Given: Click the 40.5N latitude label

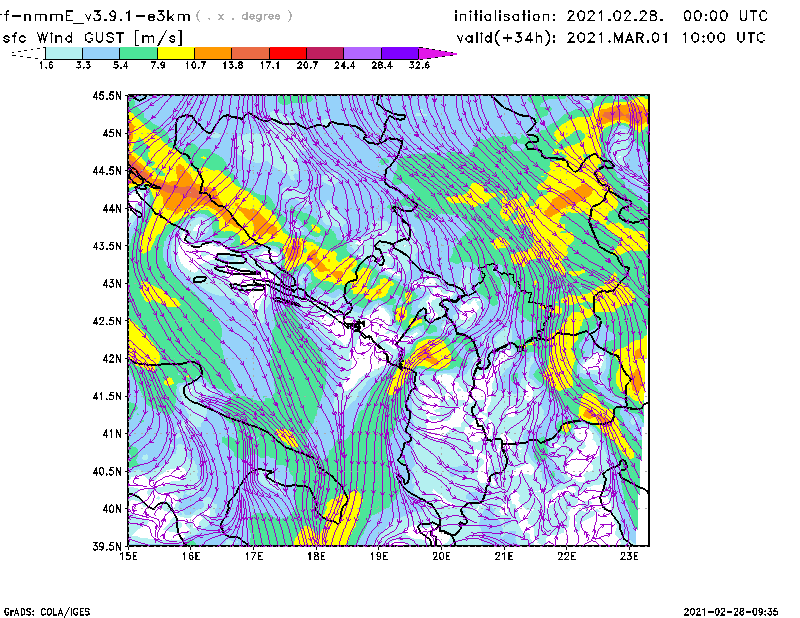Looking at the screenshot, I should click(107, 471).
